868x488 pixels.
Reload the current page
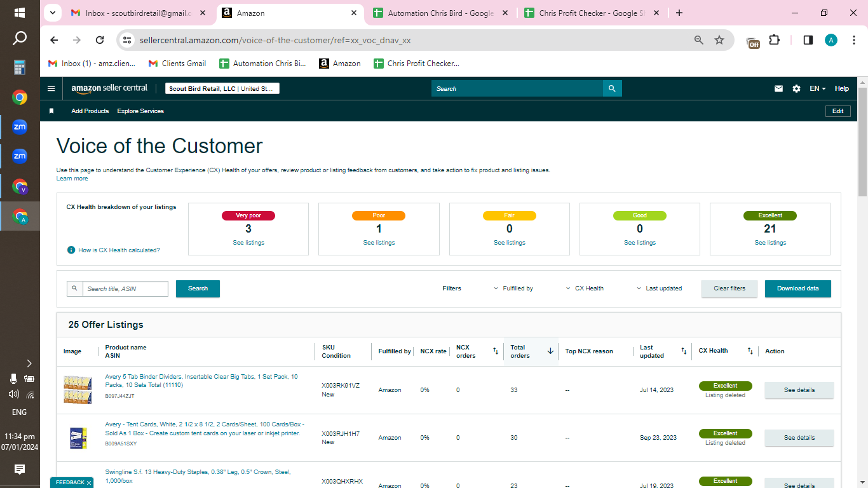click(x=100, y=40)
